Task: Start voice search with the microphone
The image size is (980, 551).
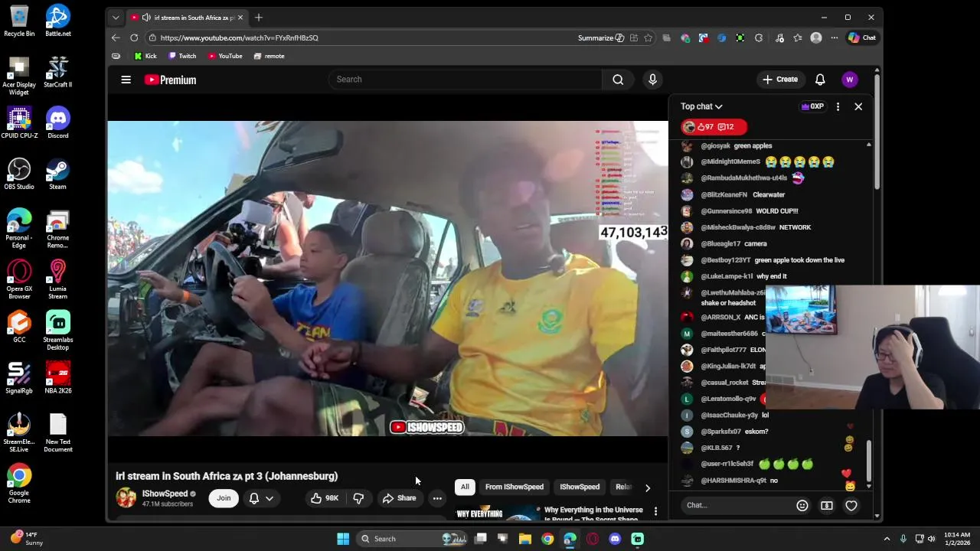Action: [652, 80]
